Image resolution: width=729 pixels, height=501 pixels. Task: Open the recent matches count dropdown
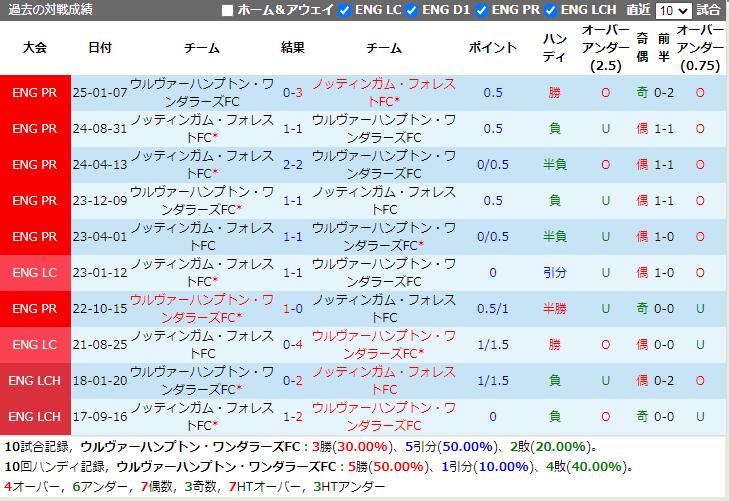coord(674,10)
